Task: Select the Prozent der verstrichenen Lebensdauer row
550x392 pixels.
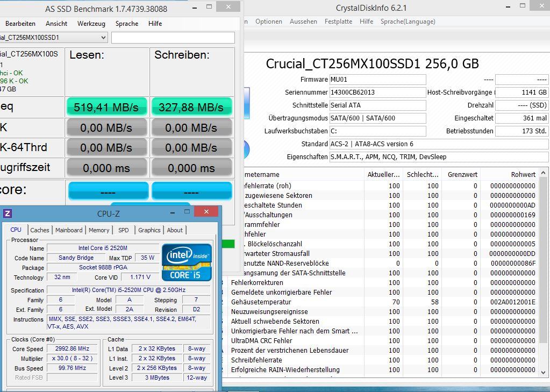Action: 380,350
